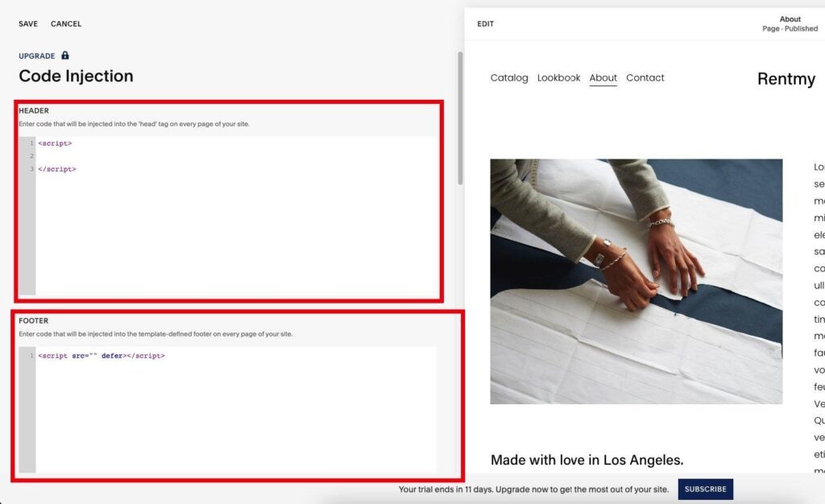Click the SAVE button
The height and width of the screenshot is (504, 825).
pyautogui.click(x=28, y=23)
